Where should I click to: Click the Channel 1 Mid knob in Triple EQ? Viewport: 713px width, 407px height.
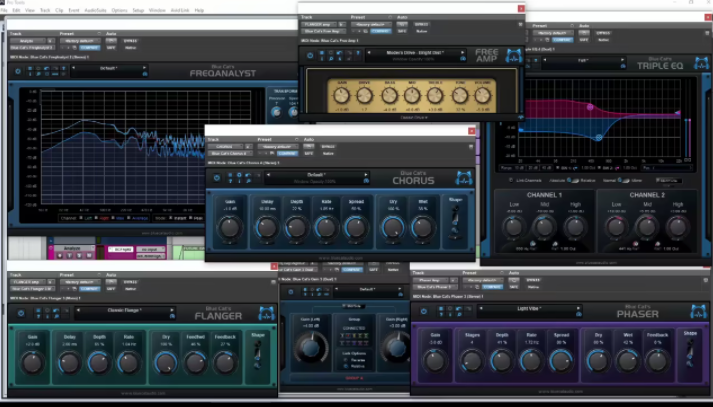click(544, 226)
